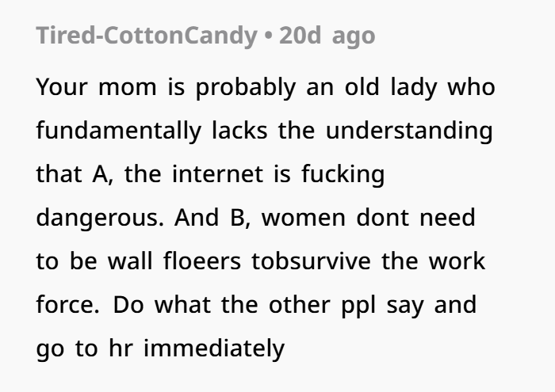Click the first line starting "Your mom"
This screenshot has height=392, width=555.
[266, 87]
